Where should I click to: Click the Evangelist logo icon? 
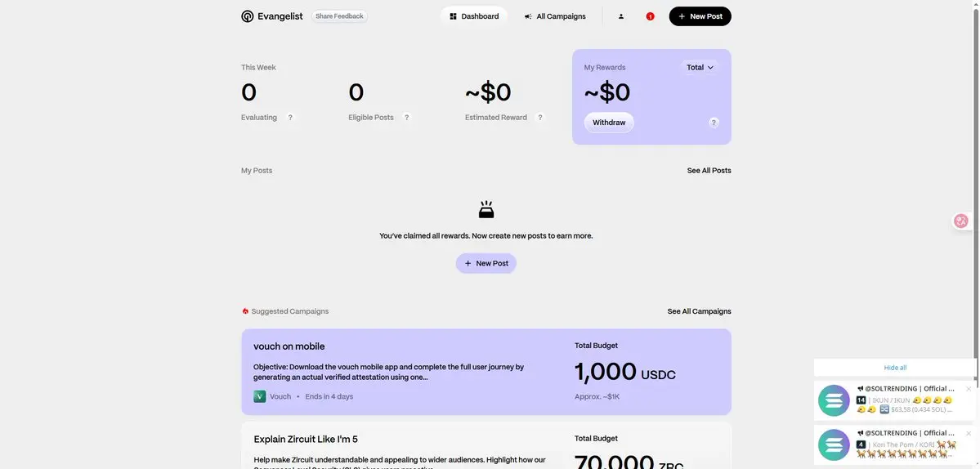248,16
